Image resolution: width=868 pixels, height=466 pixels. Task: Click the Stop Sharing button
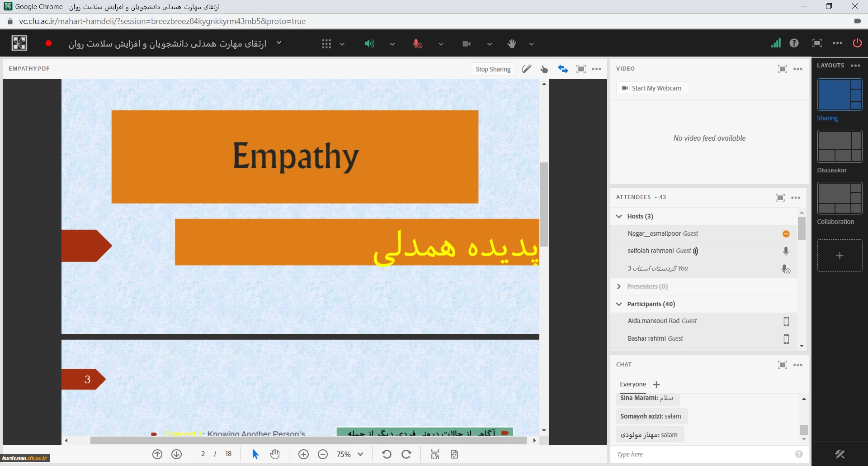click(x=493, y=69)
